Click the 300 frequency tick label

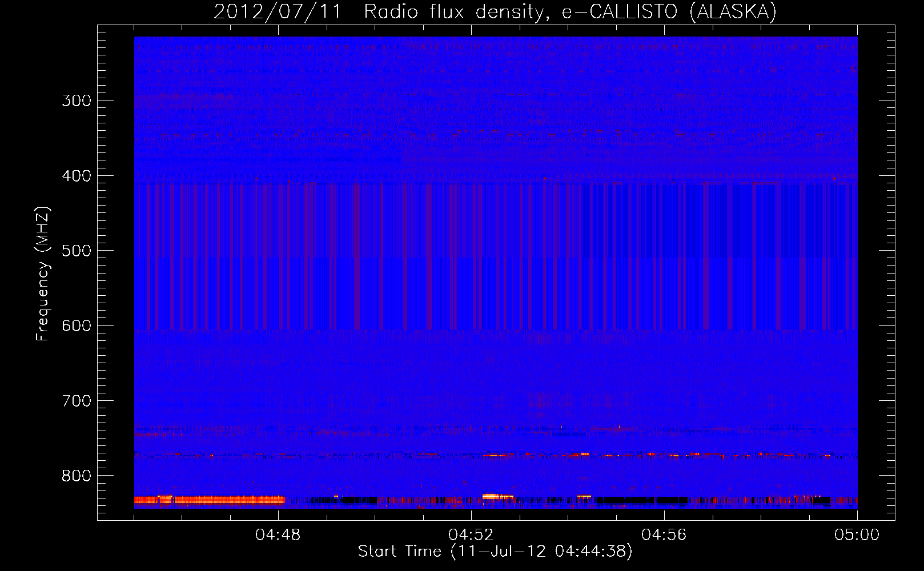click(x=77, y=100)
